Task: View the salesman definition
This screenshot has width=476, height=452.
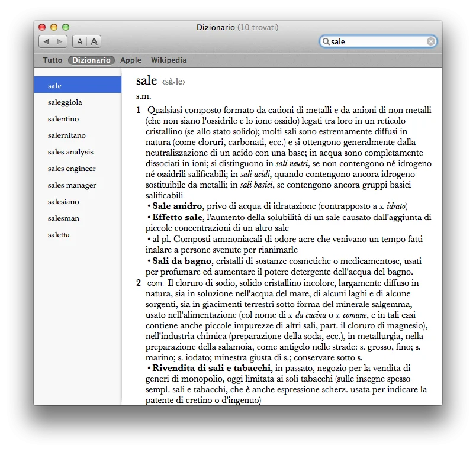Action: (63, 201)
